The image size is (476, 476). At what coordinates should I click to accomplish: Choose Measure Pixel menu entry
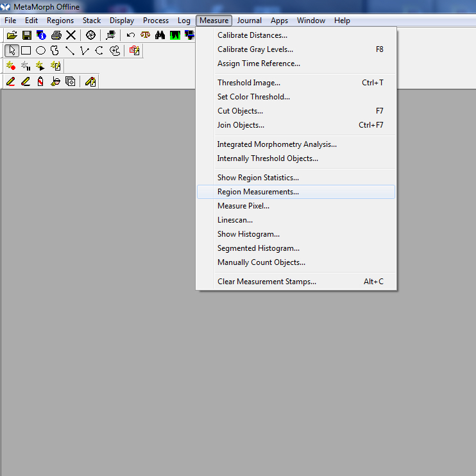tap(296, 206)
